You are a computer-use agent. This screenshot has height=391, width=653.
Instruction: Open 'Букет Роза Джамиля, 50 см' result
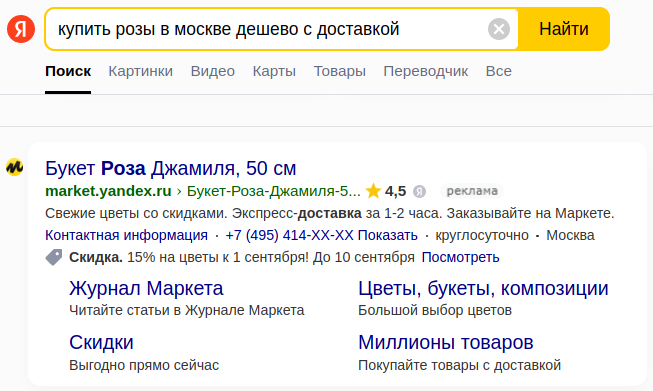pos(171,169)
